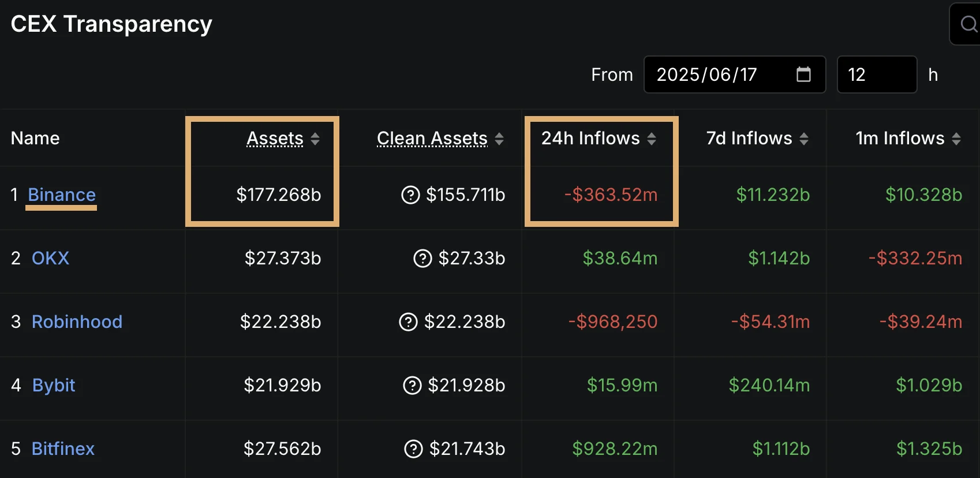Screen dimensions: 980x478
Task: Click the Assets column header
Action: click(275, 139)
